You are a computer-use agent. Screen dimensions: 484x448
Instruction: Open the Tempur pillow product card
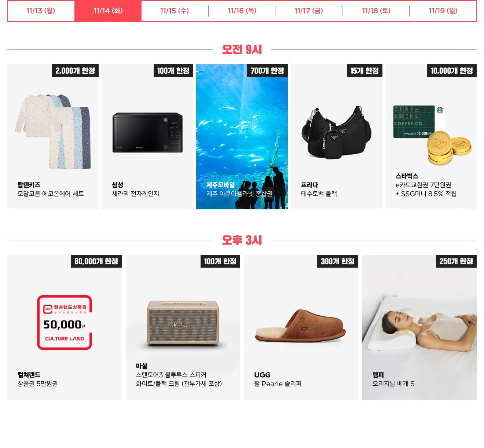coord(419,327)
